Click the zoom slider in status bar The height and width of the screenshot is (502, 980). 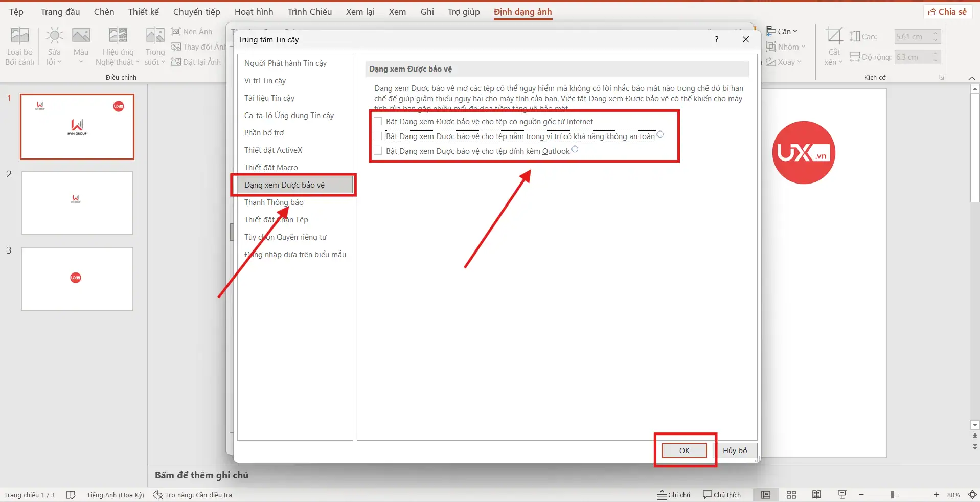tap(892, 495)
